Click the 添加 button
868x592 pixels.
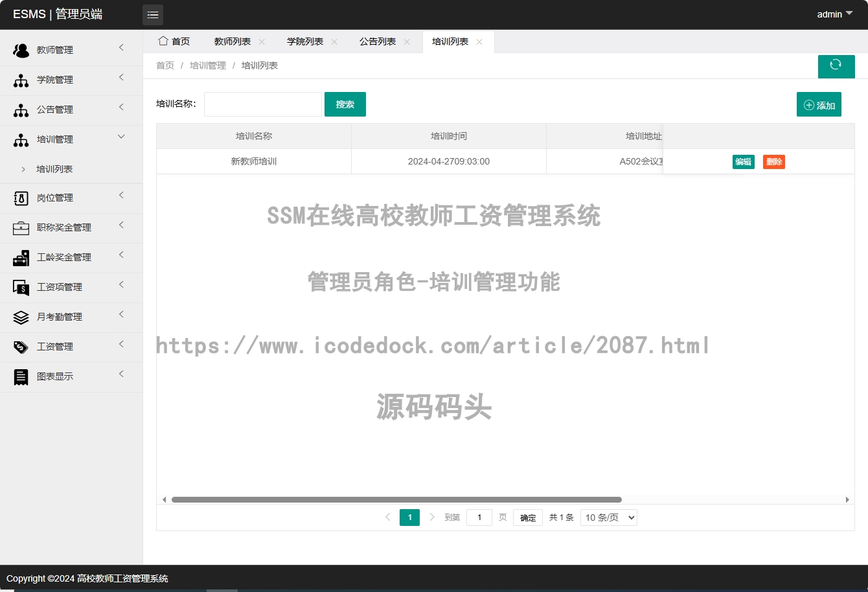pos(819,105)
